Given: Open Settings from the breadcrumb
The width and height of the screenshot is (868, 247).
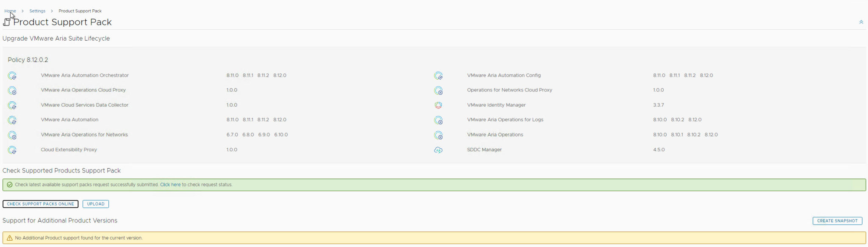Looking at the screenshot, I should [37, 11].
